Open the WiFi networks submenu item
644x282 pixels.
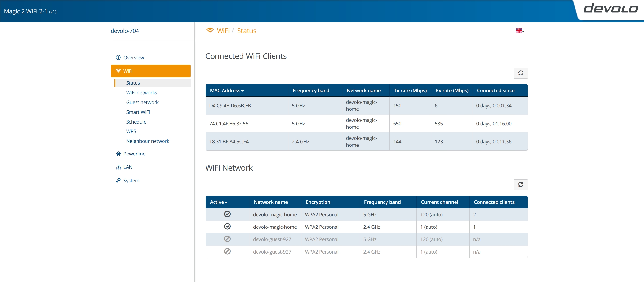point(141,93)
